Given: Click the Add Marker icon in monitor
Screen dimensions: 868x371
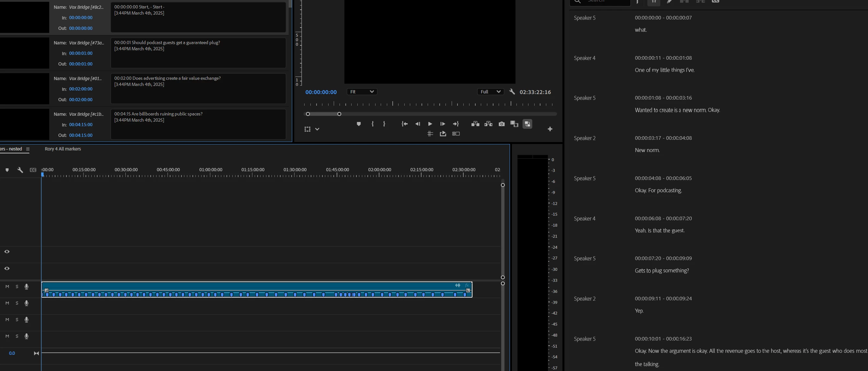Looking at the screenshot, I should pyautogui.click(x=359, y=124).
